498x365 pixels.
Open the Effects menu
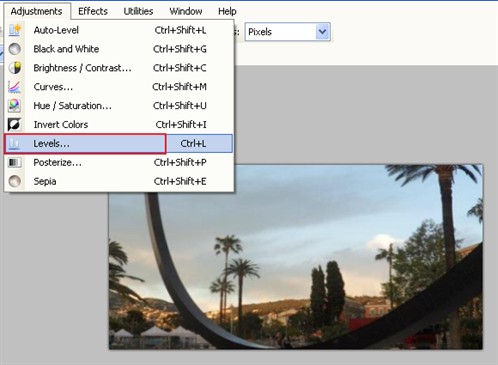[x=93, y=11]
